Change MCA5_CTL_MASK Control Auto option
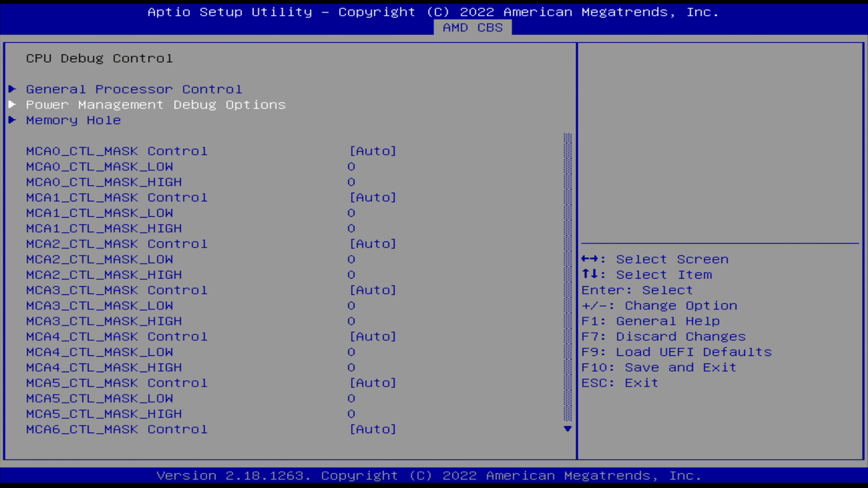This screenshot has height=488, width=868. coord(373,383)
